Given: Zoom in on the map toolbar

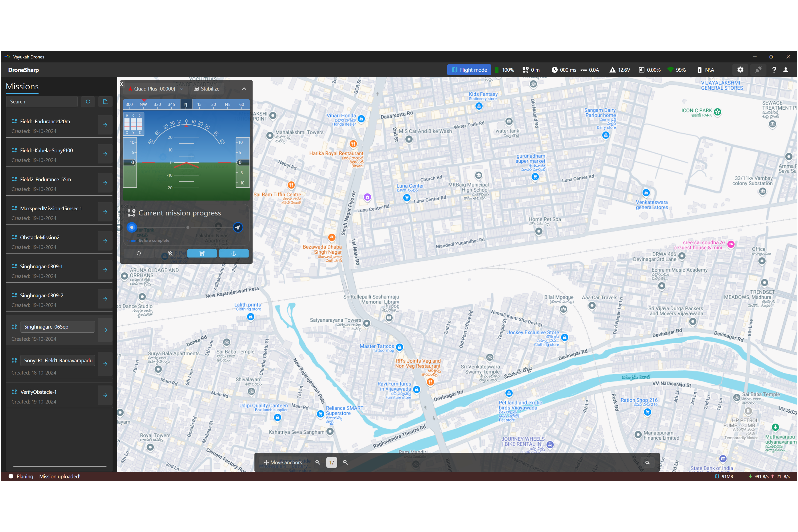Looking at the screenshot, I should [x=318, y=462].
